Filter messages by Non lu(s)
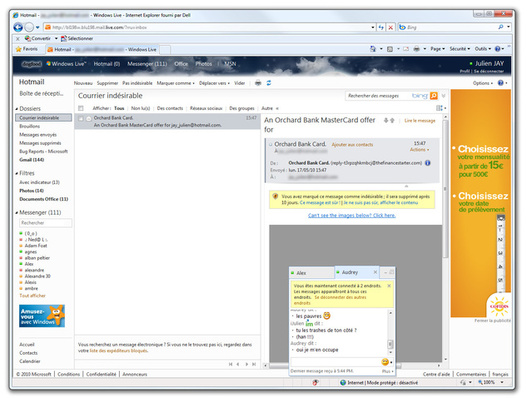527x398 pixels. 140,108
